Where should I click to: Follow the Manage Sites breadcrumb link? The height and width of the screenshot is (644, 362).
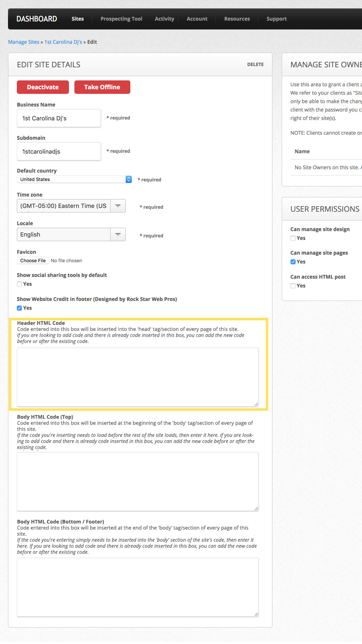[24, 42]
